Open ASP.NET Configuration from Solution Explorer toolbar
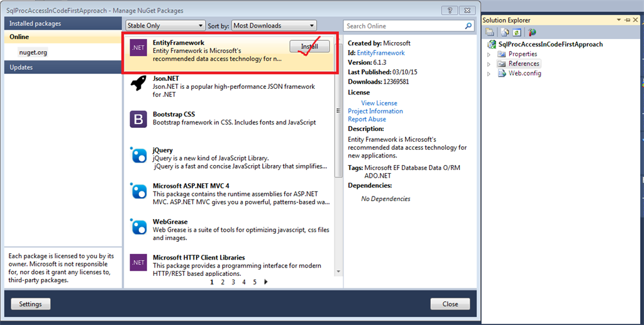The width and height of the screenshot is (644, 325). 532,32
